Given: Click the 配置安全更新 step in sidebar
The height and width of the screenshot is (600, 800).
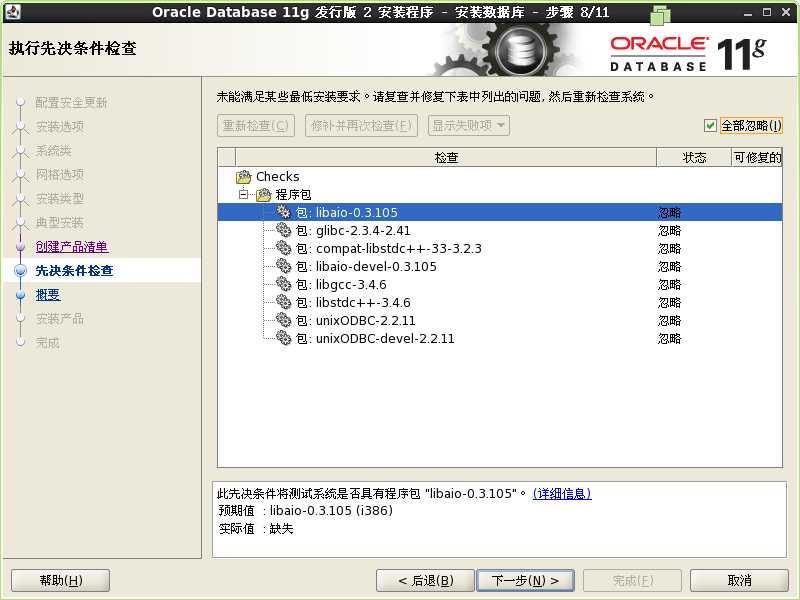Looking at the screenshot, I should click(71, 103).
